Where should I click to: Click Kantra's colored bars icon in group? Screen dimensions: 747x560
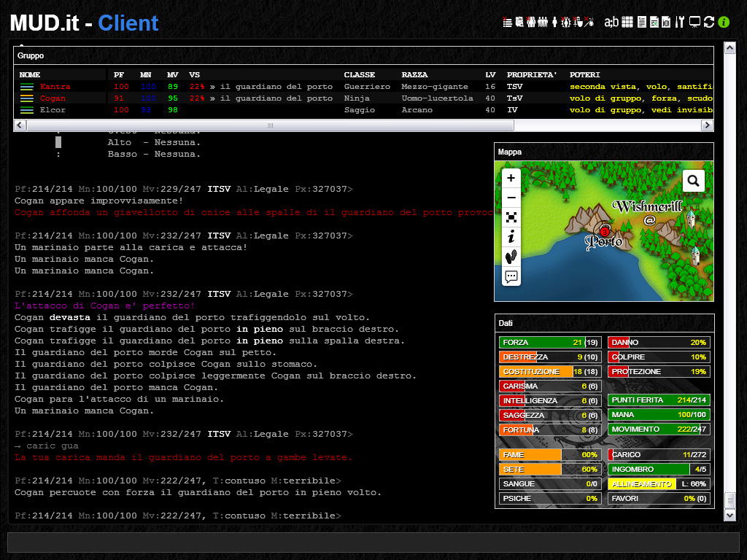(x=27, y=87)
